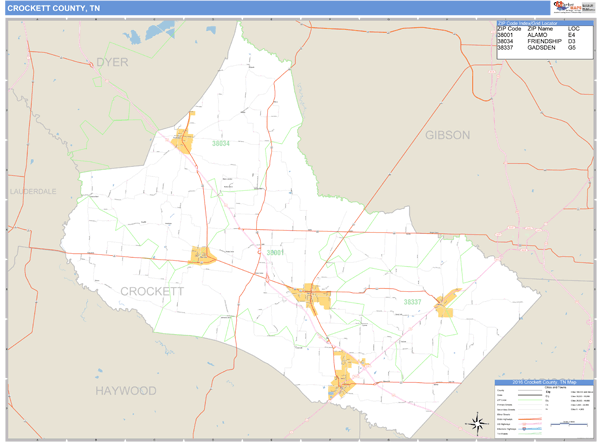
Task: Select '38337' in the ZIP index table
Action: coord(505,47)
